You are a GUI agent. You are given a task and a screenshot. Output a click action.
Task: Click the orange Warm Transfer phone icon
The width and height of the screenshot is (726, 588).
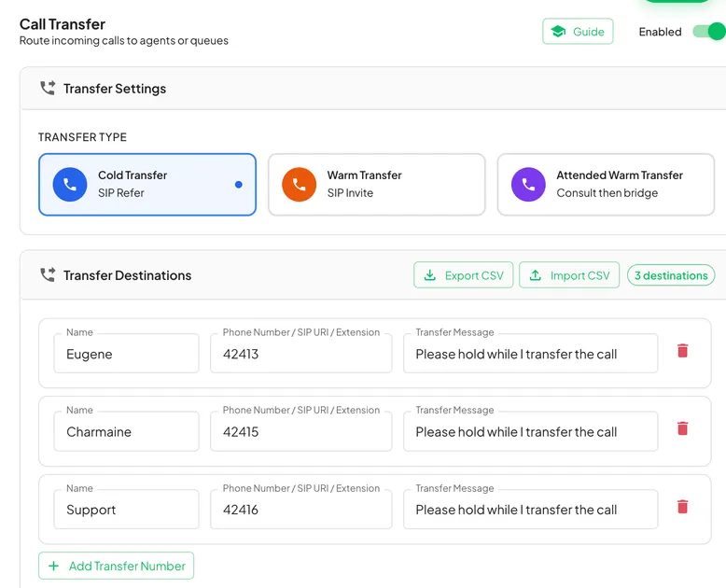300,184
